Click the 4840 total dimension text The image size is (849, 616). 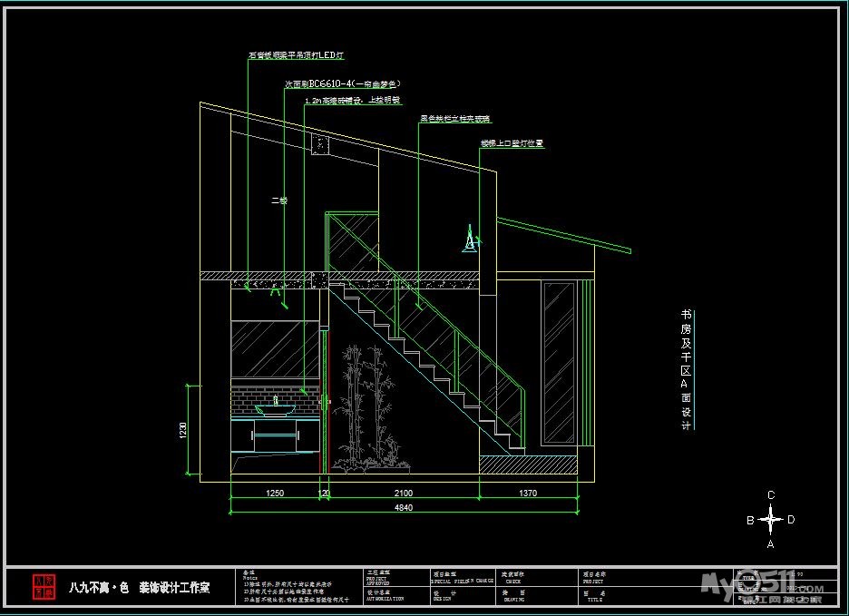(403, 508)
